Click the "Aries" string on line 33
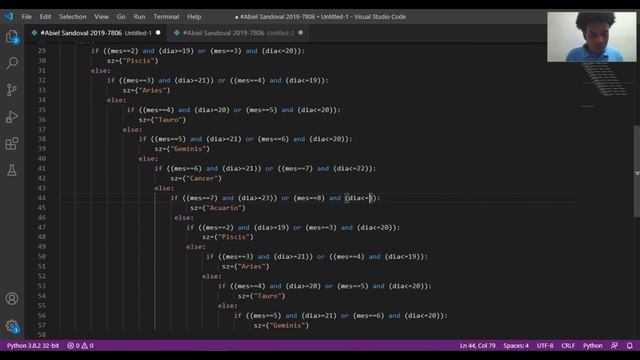The height and width of the screenshot is (360, 640). 152,90
